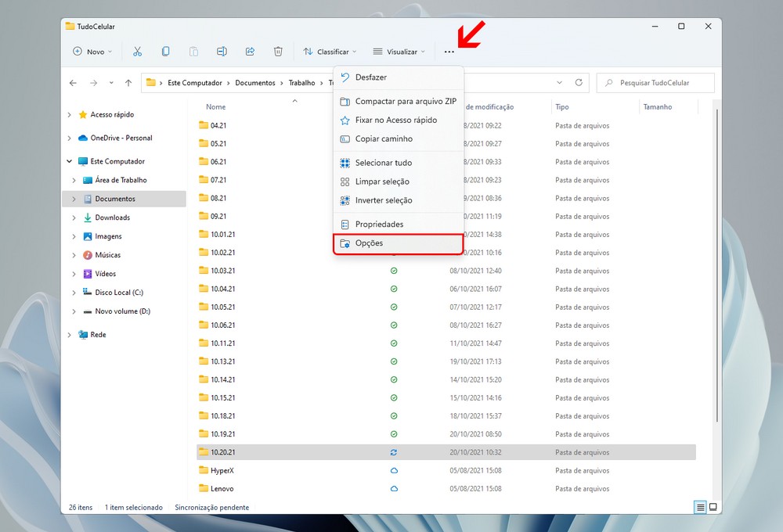Click Trabalho in breadcrumb path
Viewport: 783px width, 532px height.
301,83
